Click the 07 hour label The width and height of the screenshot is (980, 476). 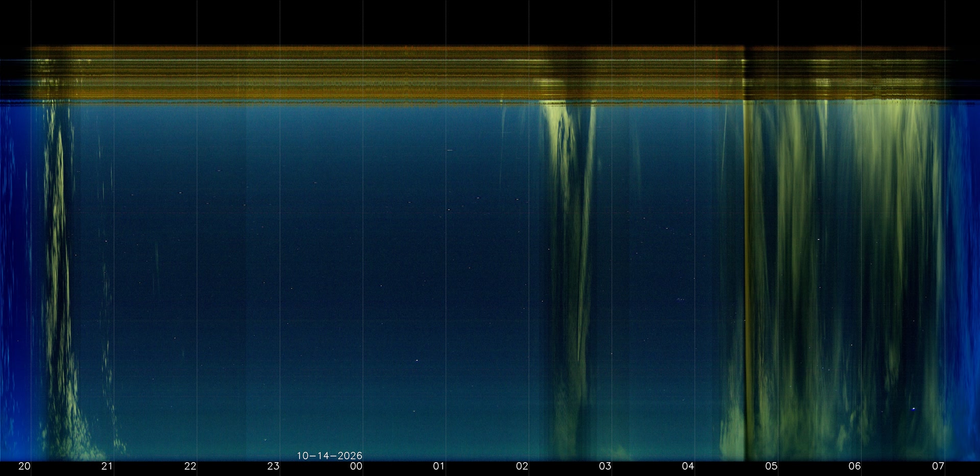(938, 466)
